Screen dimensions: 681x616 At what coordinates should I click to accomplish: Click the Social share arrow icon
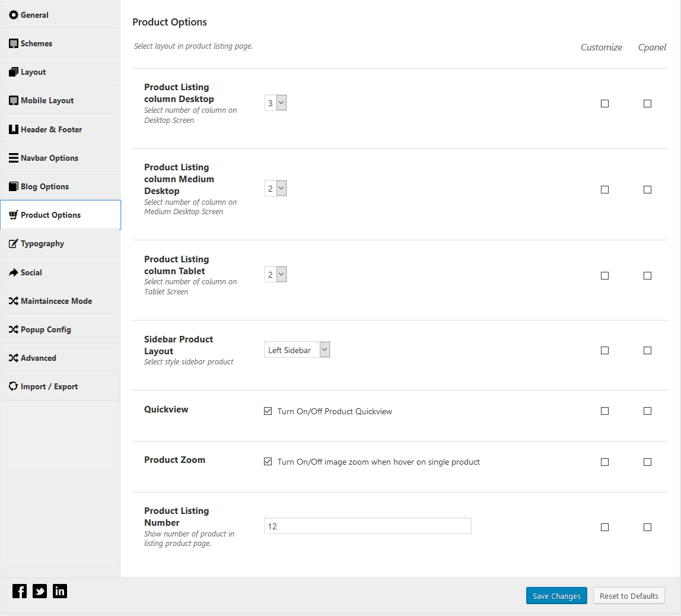tap(14, 272)
